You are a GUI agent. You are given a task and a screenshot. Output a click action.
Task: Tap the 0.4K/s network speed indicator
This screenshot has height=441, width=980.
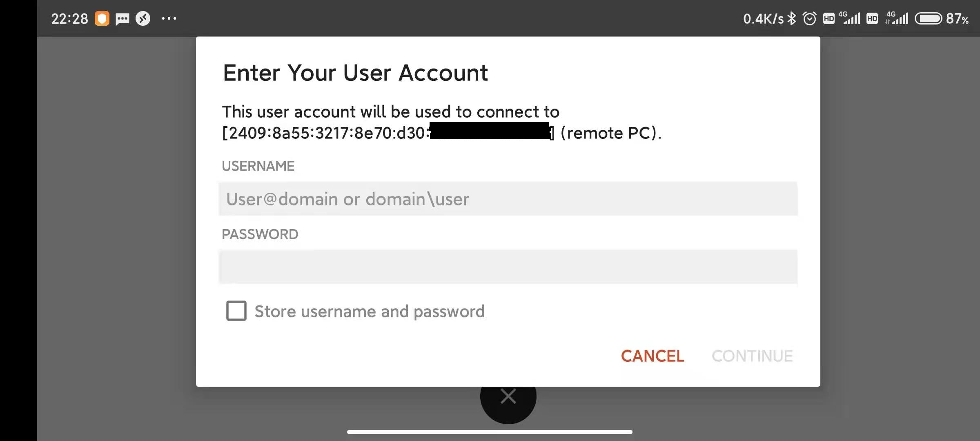point(763,19)
